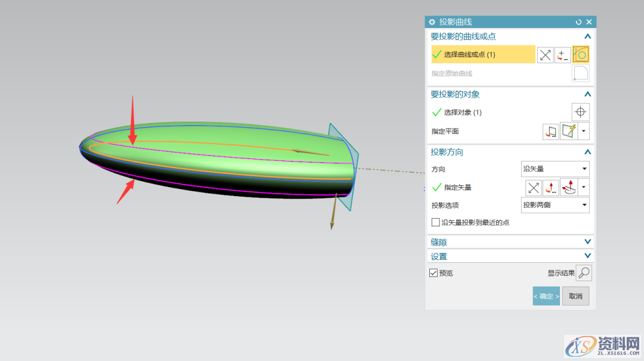Viewport: 644px width, 361px height.
Task: Click the point constructor icon beside curve selection
Action: pyautogui.click(x=562, y=55)
